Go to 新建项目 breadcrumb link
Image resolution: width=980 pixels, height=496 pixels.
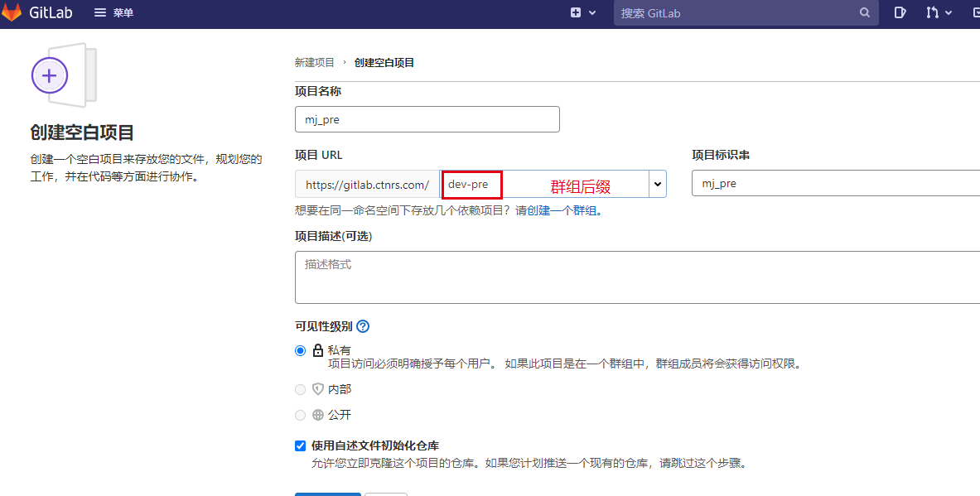click(314, 62)
